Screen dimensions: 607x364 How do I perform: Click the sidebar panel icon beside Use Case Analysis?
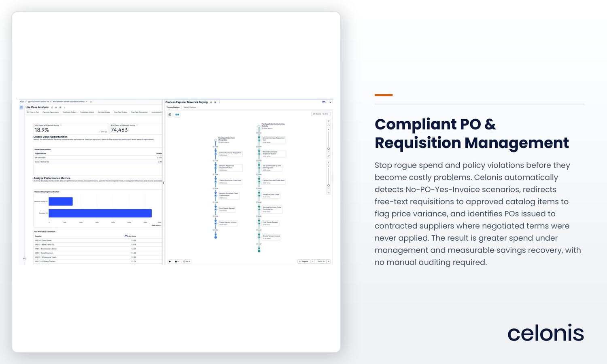coord(21,107)
